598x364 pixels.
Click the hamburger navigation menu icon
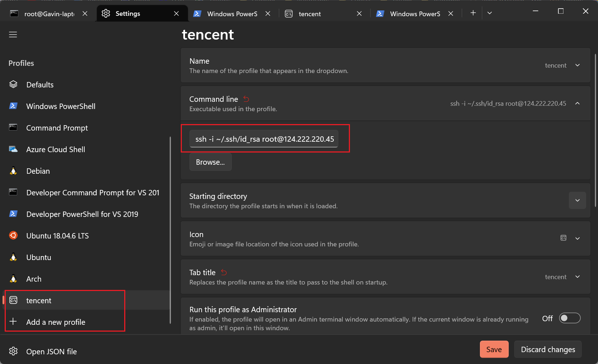[13, 35]
